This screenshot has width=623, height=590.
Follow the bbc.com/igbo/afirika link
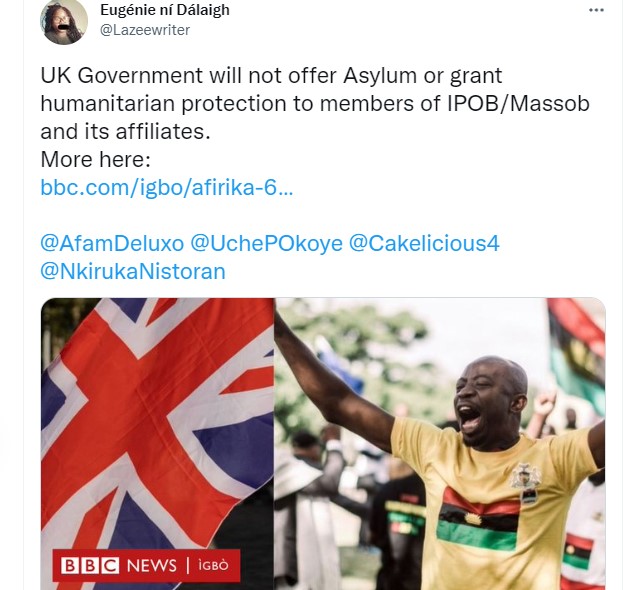pyautogui.click(x=167, y=188)
